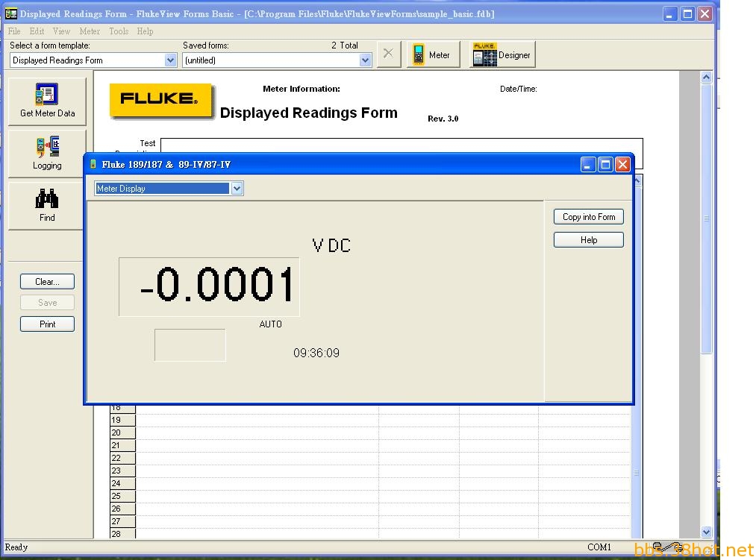Open the Tools menu
This screenshot has height=560, width=756.
click(119, 31)
